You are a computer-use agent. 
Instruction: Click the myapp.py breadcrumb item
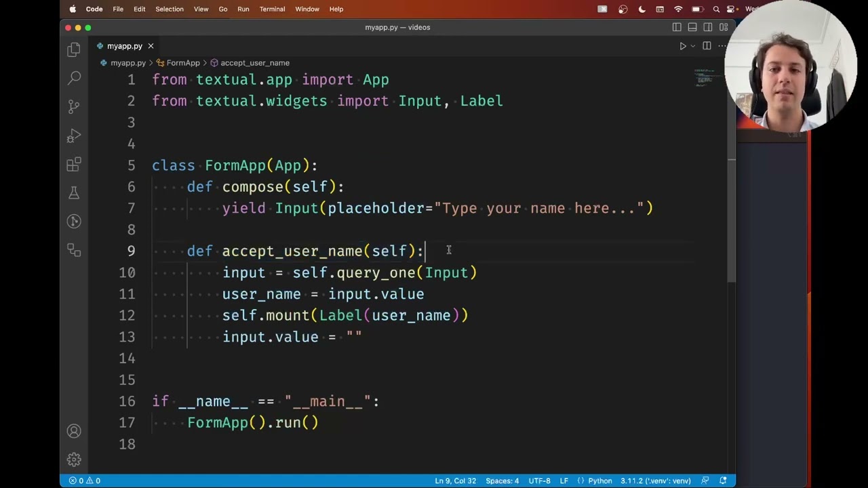click(x=128, y=63)
